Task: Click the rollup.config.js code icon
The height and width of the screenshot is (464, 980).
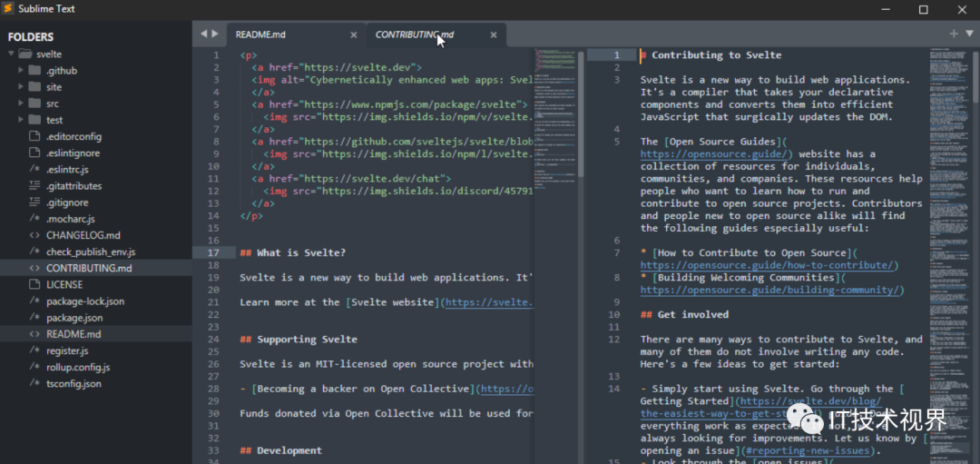Action: point(34,367)
